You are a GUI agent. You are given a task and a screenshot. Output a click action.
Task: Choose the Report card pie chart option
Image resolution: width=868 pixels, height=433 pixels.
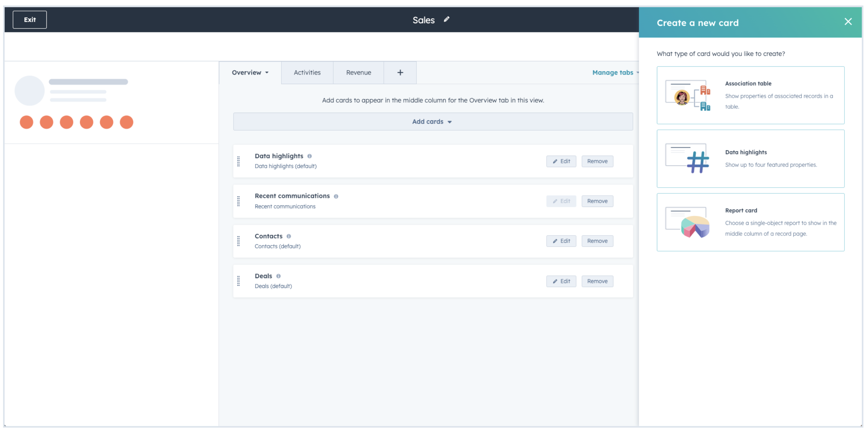point(750,223)
